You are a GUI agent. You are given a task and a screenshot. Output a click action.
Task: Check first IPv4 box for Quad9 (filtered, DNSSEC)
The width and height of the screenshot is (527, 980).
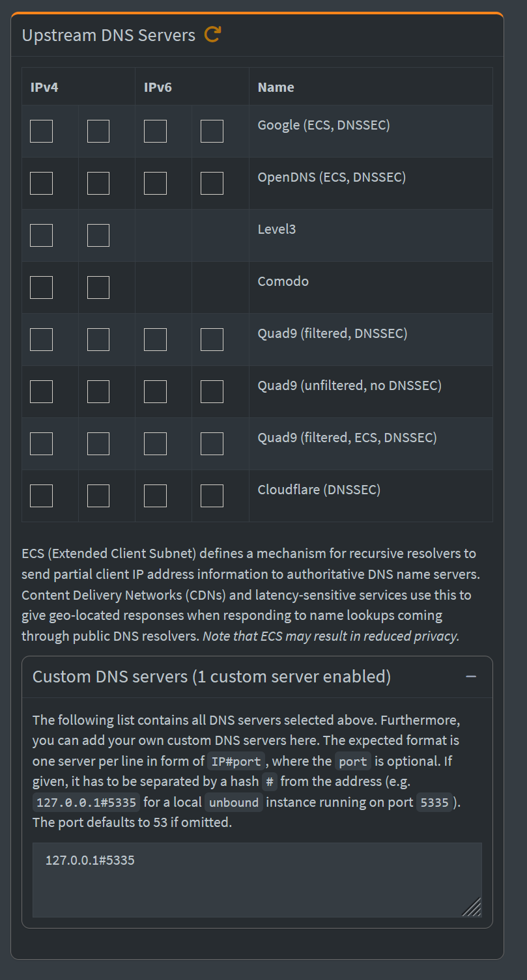41,339
